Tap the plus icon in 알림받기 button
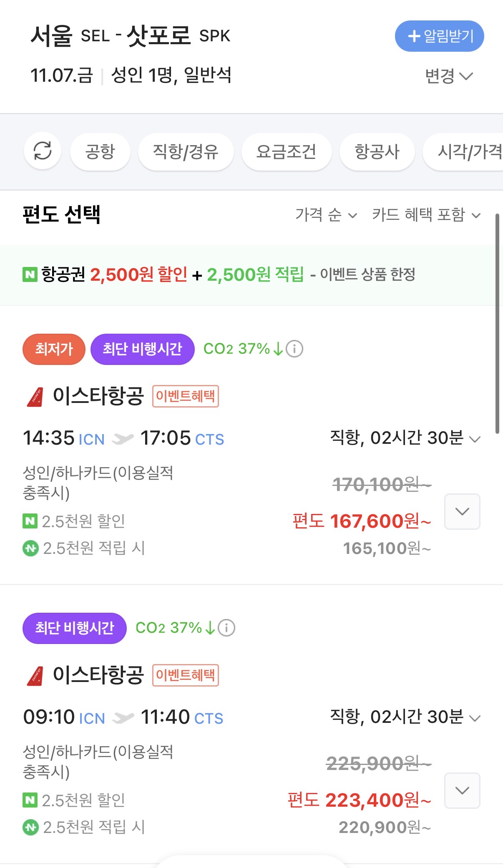The image size is (503, 868). [414, 36]
